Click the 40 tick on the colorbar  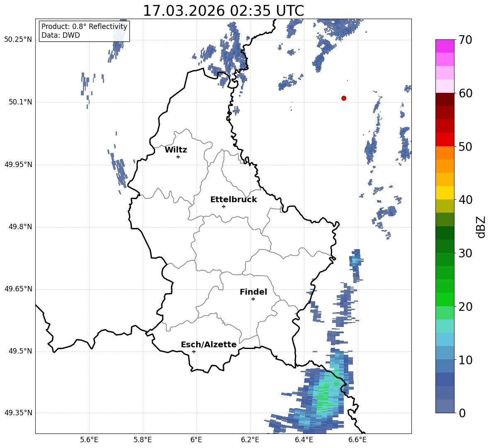[465, 200]
